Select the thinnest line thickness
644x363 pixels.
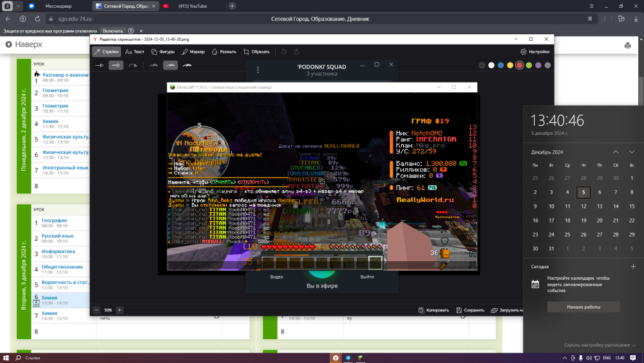[x=154, y=65]
